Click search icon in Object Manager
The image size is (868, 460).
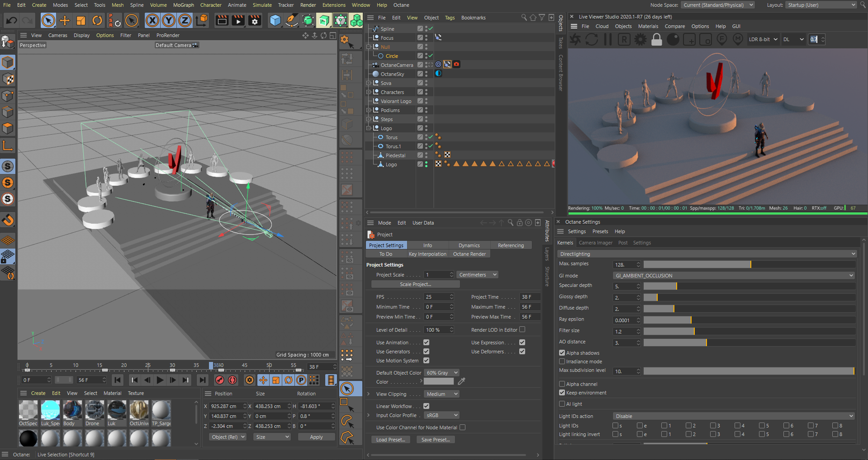point(524,18)
